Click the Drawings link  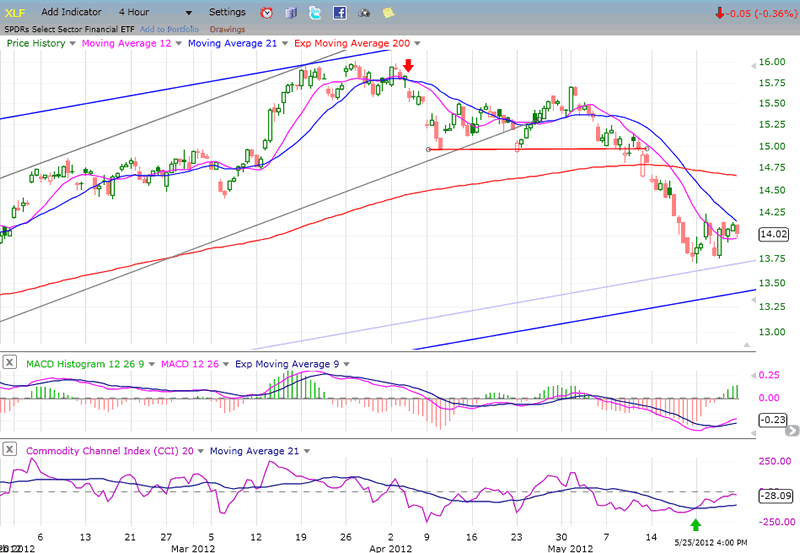coord(227,29)
